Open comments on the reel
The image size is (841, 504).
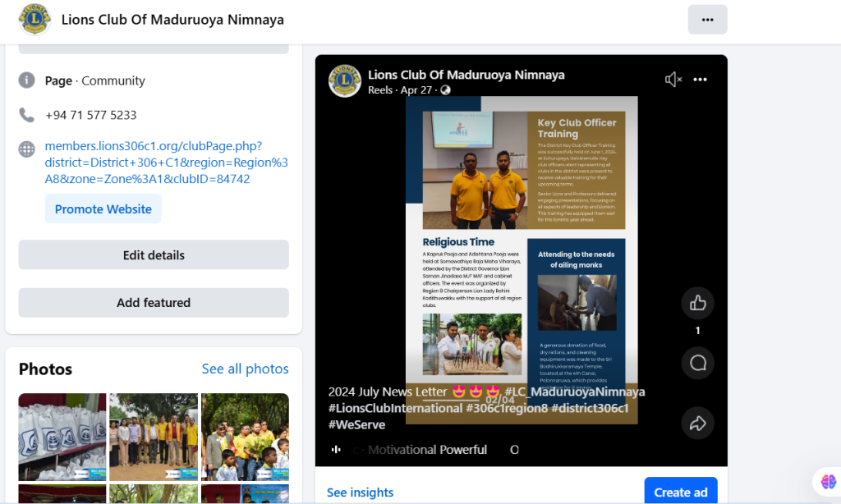coord(697,363)
